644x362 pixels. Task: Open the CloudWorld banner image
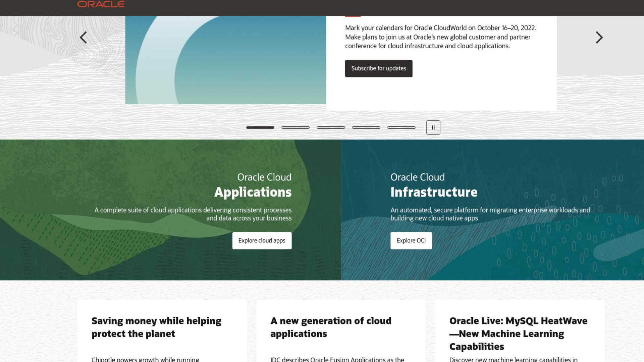tap(226, 60)
